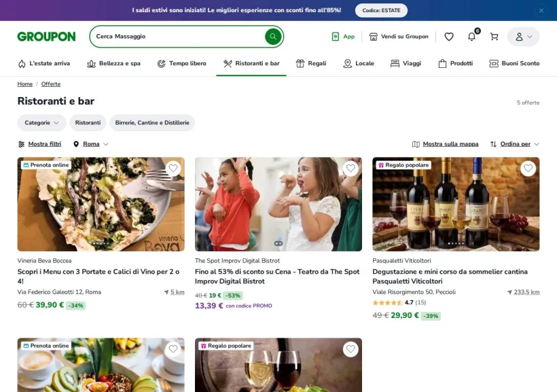Open the Roma location dropdown
This screenshot has width=557, height=392.
point(91,144)
